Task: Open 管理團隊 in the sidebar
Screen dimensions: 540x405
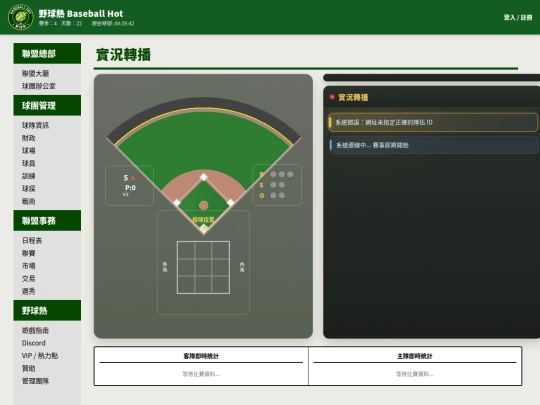Action: pos(35,381)
